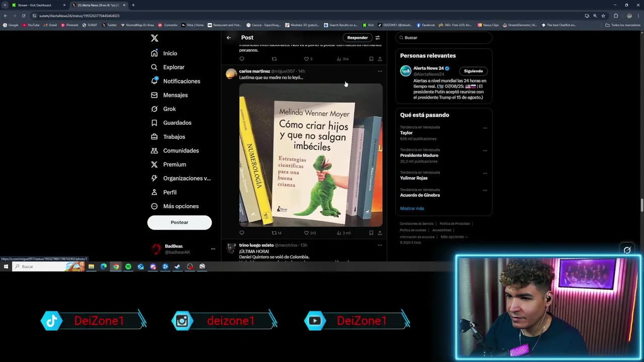Open the Grok floating icon at bottom right
644x362 pixels.
pos(627,250)
